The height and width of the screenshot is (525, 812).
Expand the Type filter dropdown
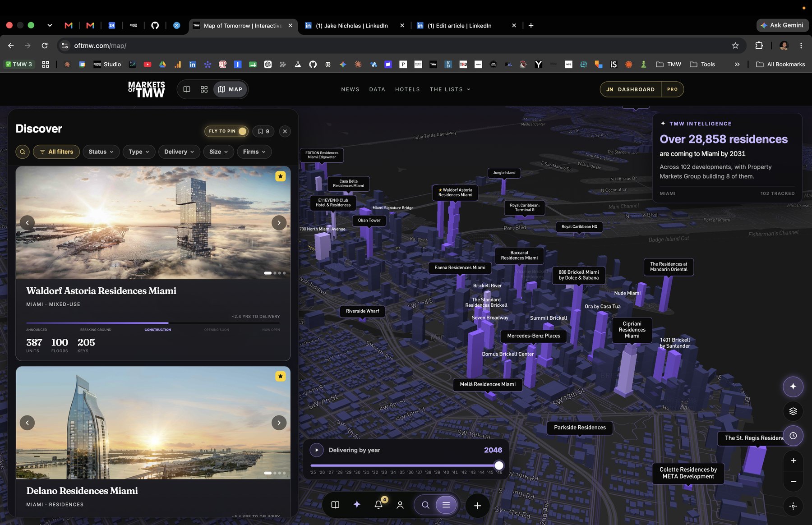pyautogui.click(x=139, y=152)
